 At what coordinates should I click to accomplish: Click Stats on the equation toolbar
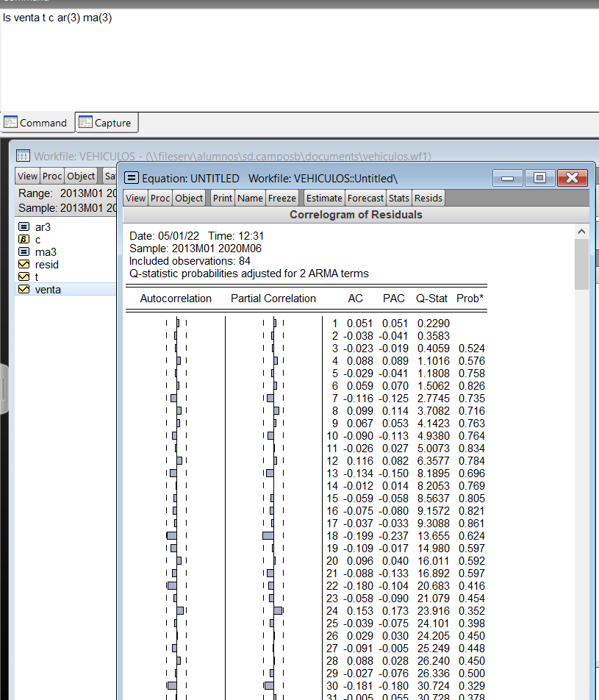click(x=398, y=197)
